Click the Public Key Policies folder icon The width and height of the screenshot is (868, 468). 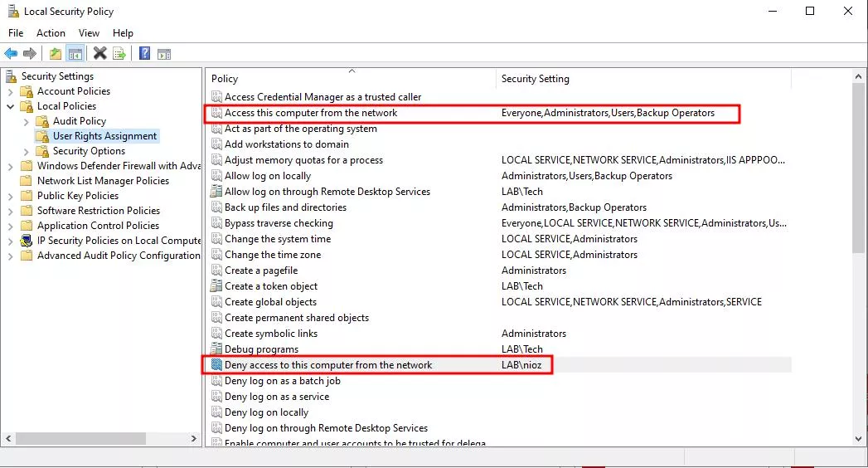(26, 196)
